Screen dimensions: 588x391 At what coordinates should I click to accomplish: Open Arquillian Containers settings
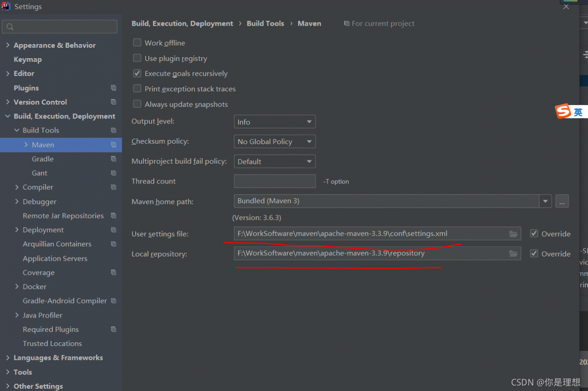57,244
